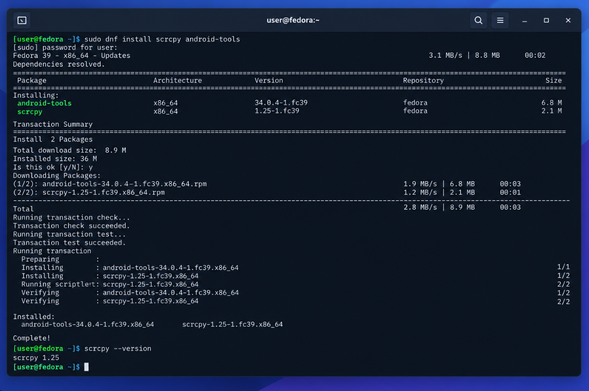
Task: Click 'Transaction test succeeded.' line
Action: coord(69,243)
